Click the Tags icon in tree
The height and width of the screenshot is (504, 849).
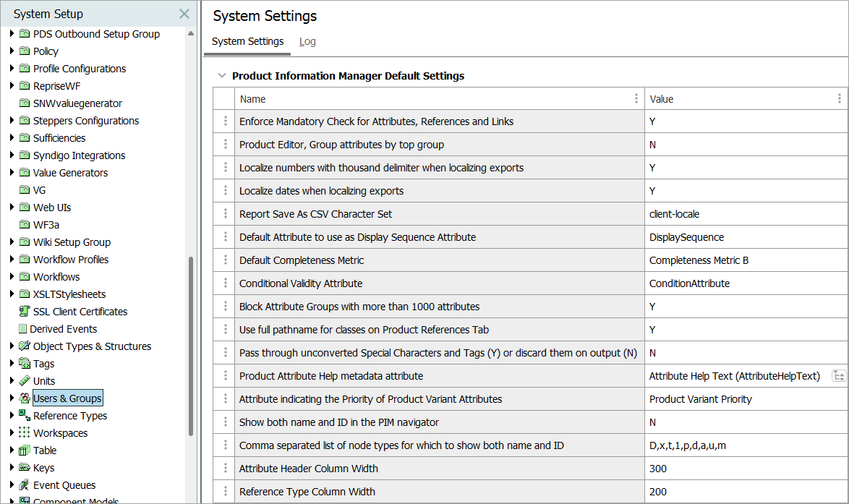[x=25, y=364]
